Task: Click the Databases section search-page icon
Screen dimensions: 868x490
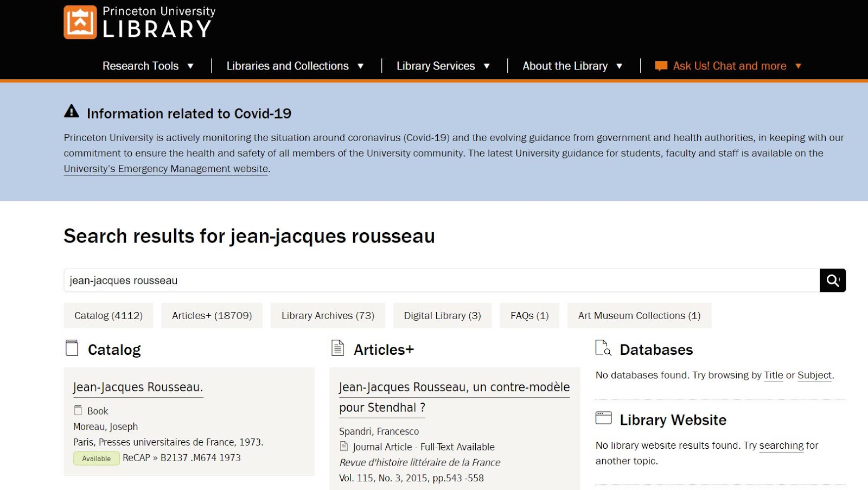Action: 603,348
